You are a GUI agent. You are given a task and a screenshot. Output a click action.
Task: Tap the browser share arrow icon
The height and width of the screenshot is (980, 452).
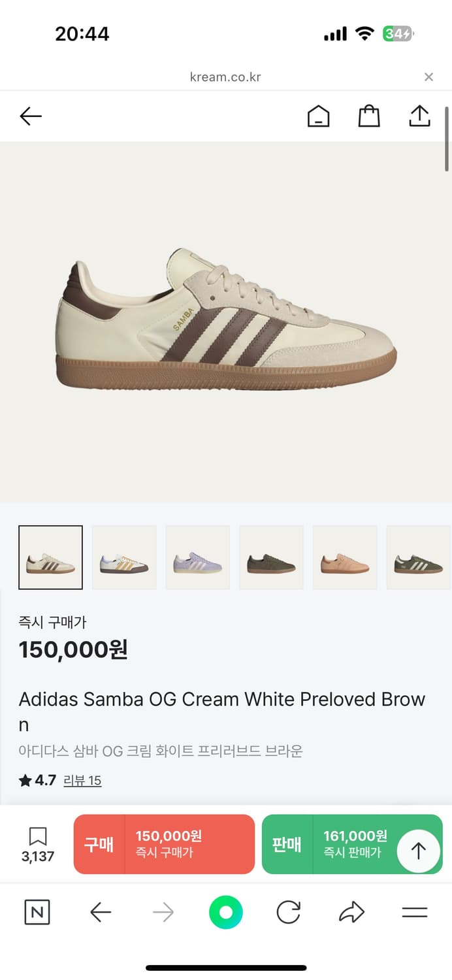point(351,912)
